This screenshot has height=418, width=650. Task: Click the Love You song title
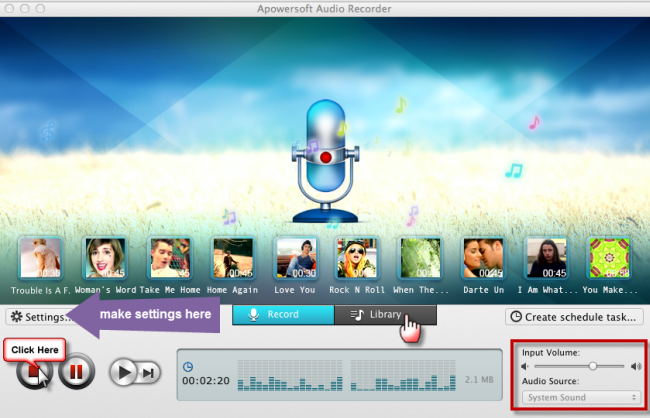tap(295, 290)
